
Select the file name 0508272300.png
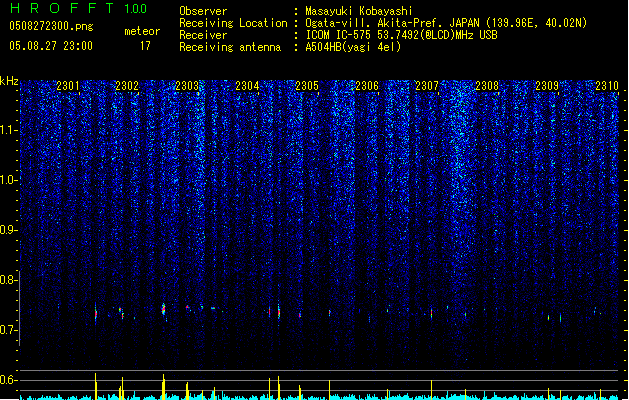click(x=51, y=26)
